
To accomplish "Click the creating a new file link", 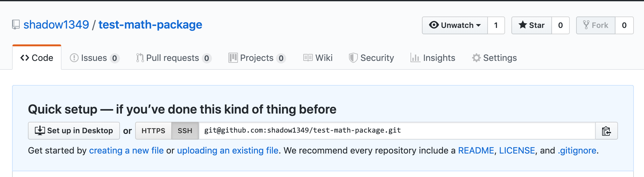I will [x=126, y=150].
